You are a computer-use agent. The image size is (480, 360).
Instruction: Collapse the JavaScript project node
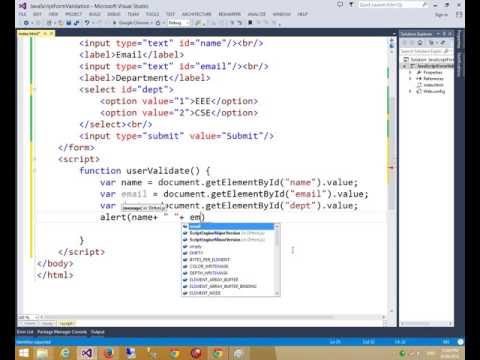404,66
